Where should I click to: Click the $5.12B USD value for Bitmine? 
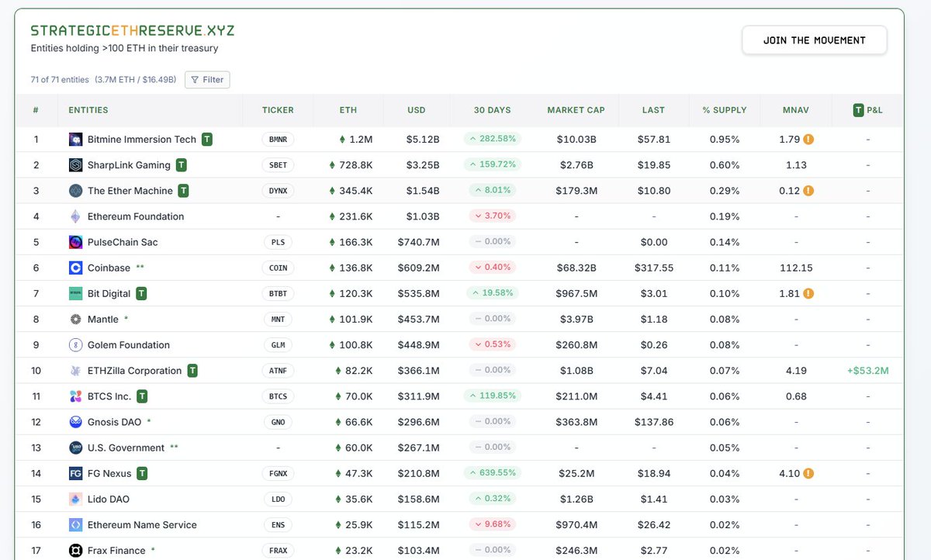pyautogui.click(x=423, y=140)
